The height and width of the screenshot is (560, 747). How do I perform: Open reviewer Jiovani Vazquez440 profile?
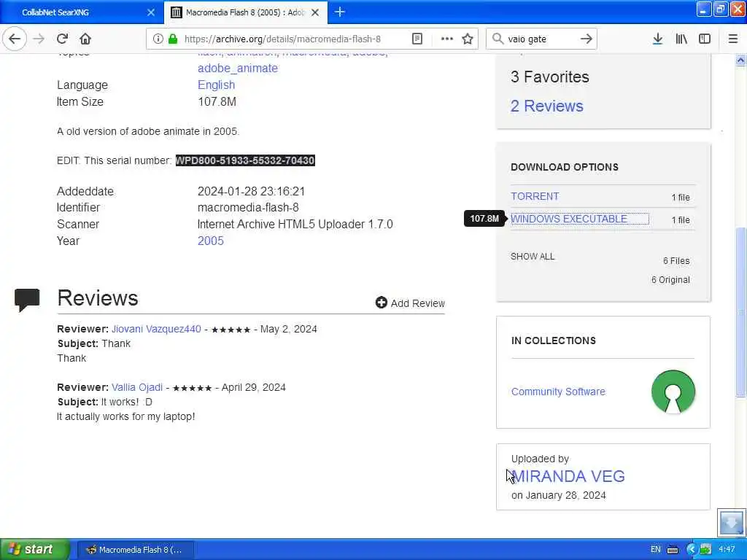click(x=156, y=329)
